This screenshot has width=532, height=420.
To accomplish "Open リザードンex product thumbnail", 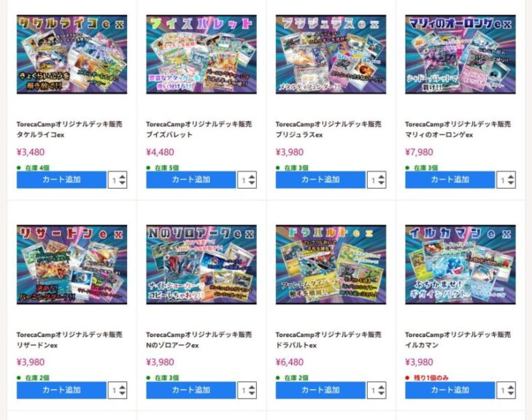I will (72, 265).
